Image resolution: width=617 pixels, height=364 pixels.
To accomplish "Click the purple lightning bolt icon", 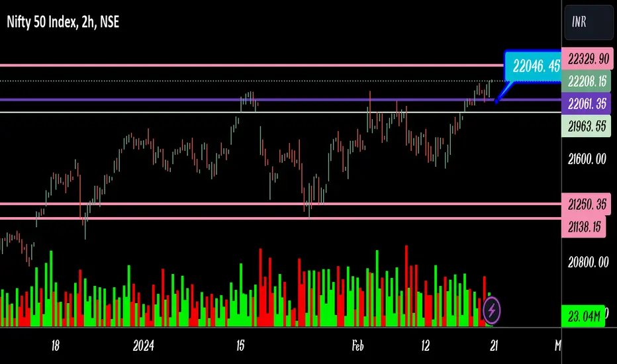I will click(491, 310).
